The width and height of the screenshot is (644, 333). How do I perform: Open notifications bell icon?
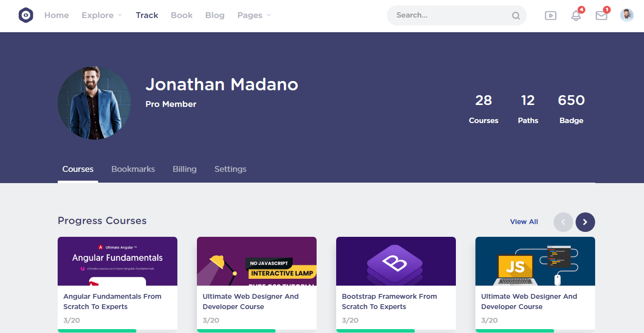(576, 16)
